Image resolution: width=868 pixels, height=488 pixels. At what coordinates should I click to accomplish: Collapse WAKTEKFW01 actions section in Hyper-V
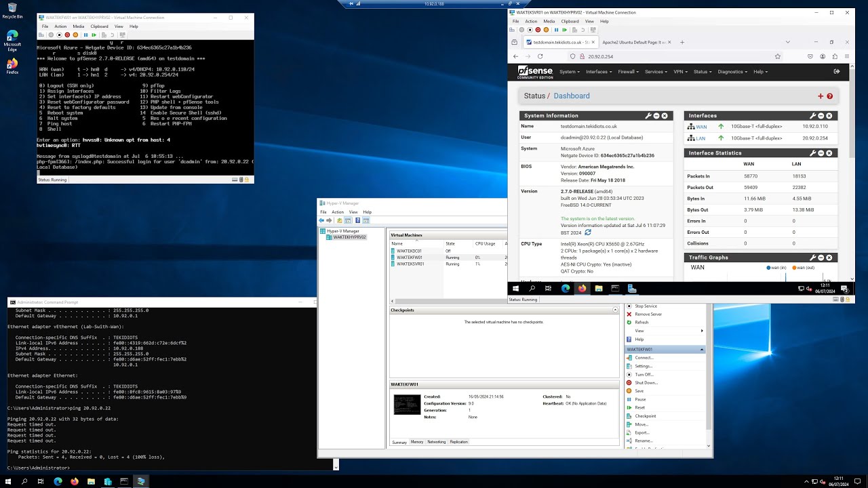[x=702, y=350]
